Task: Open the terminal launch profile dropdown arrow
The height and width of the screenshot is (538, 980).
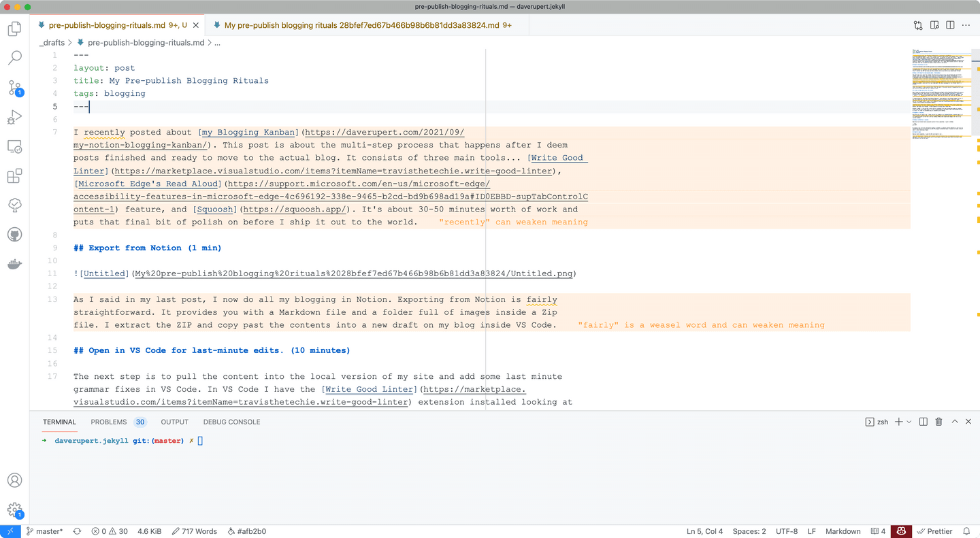Action: click(x=909, y=422)
